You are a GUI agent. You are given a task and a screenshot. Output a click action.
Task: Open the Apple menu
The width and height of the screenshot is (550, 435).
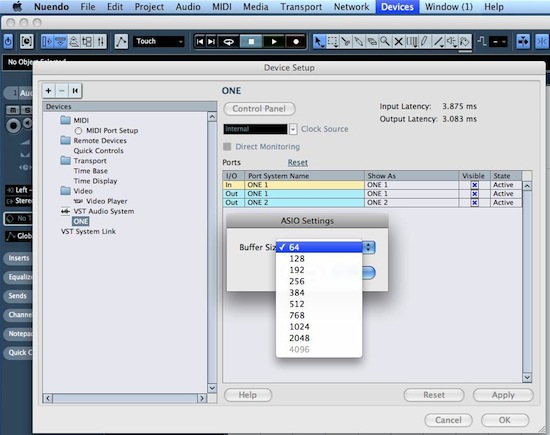coord(17,7)
